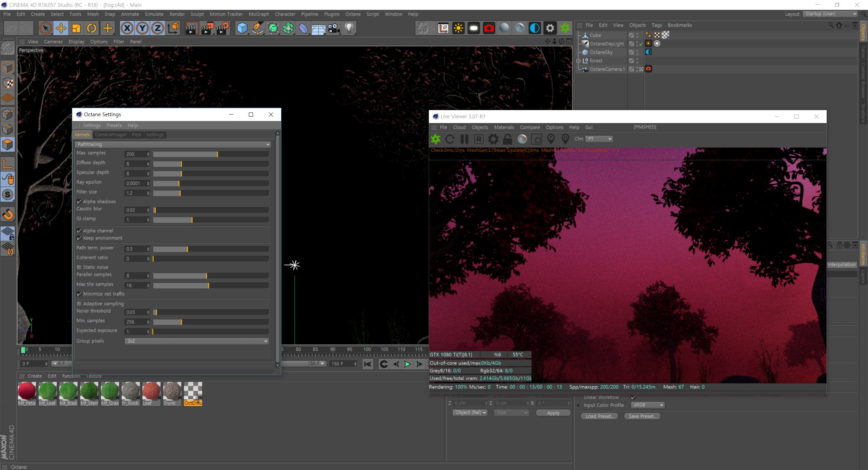868x470 pixels.
Task: Add a Floor environment object
Action: click(319, 28)
